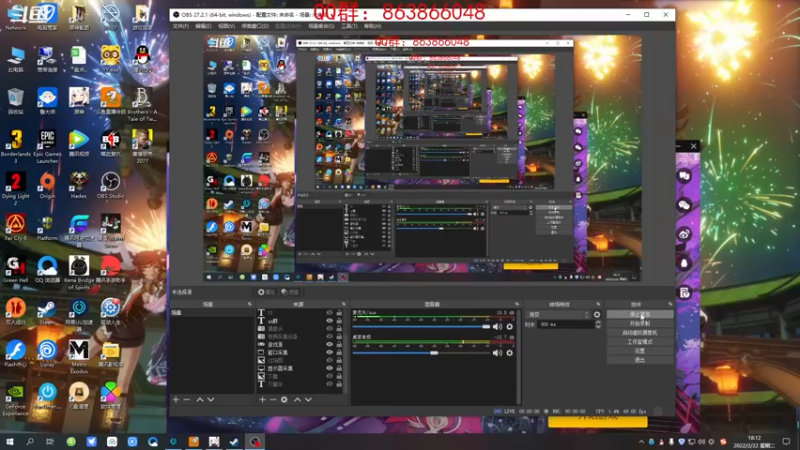Click the 退出 button in controls
Image resolution: width=800 pixels, height=450 pixels.
pyautogui.click(x=640, y=360)
